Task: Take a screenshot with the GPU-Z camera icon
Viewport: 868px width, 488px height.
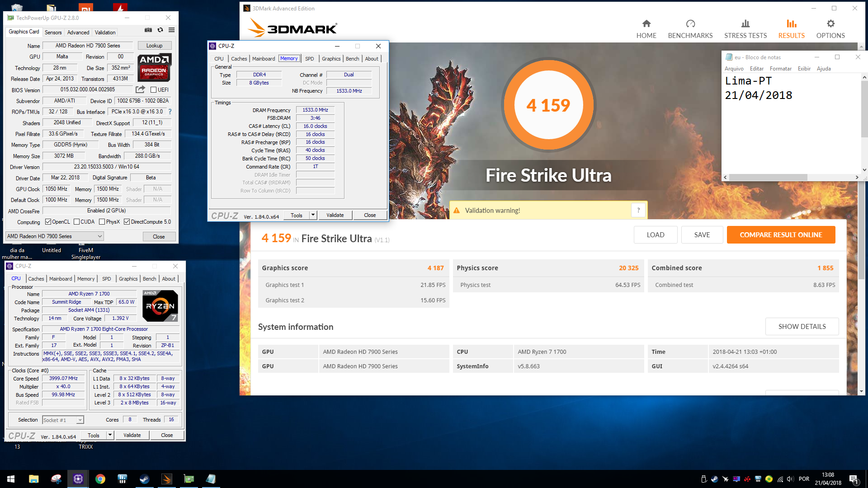Action: click(148, 30)
